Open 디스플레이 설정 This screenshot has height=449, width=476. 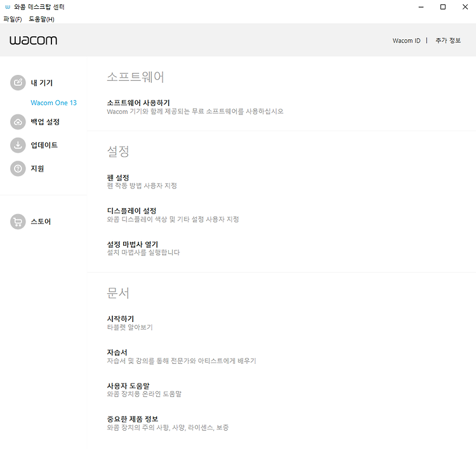tap(132, 211)
